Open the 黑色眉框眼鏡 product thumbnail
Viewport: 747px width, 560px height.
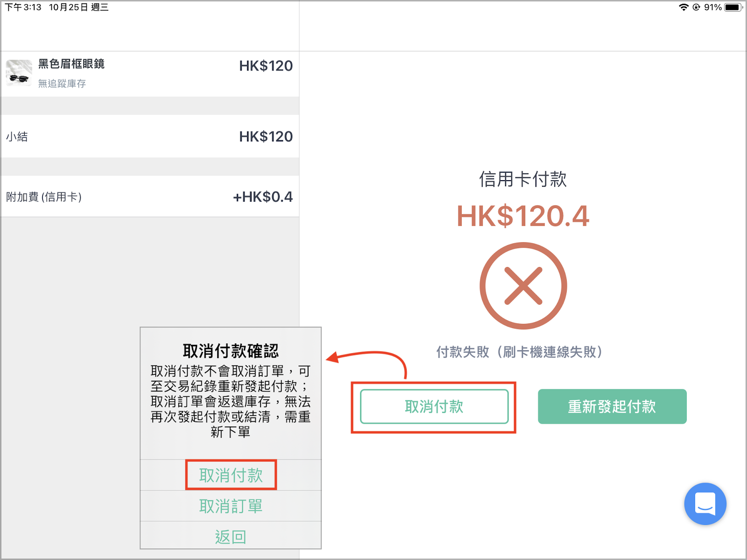[x=19, y=73]
